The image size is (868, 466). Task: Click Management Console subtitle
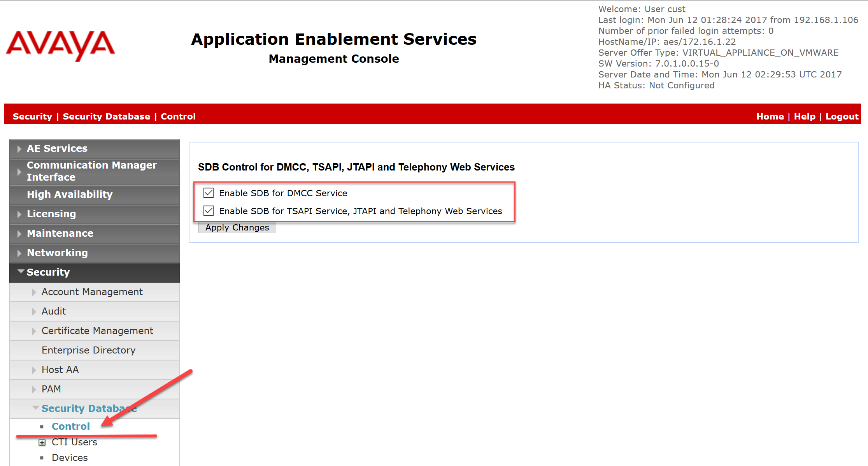click(x=334, y=59)
